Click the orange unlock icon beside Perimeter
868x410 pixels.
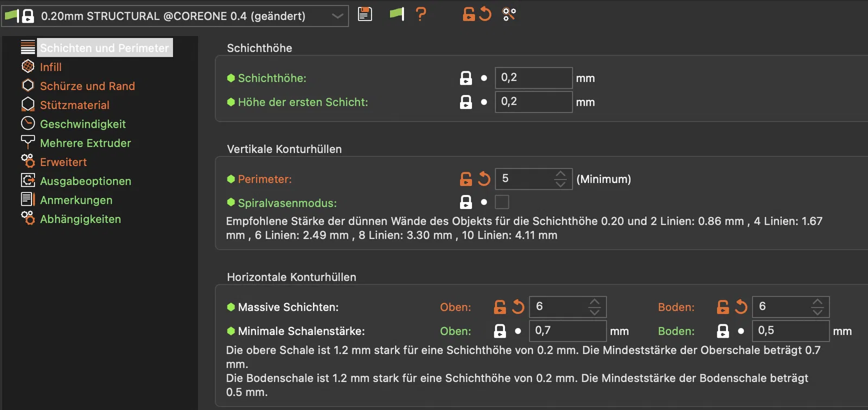[466, 179]
